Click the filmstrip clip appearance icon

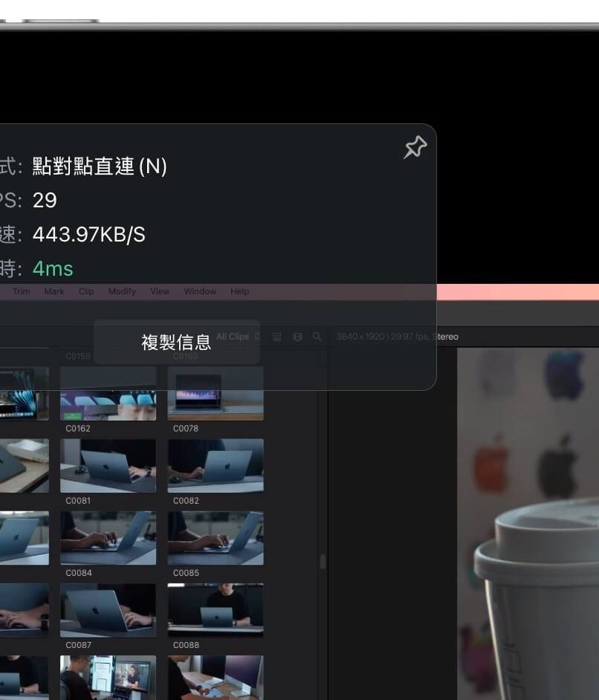(297, 337)
